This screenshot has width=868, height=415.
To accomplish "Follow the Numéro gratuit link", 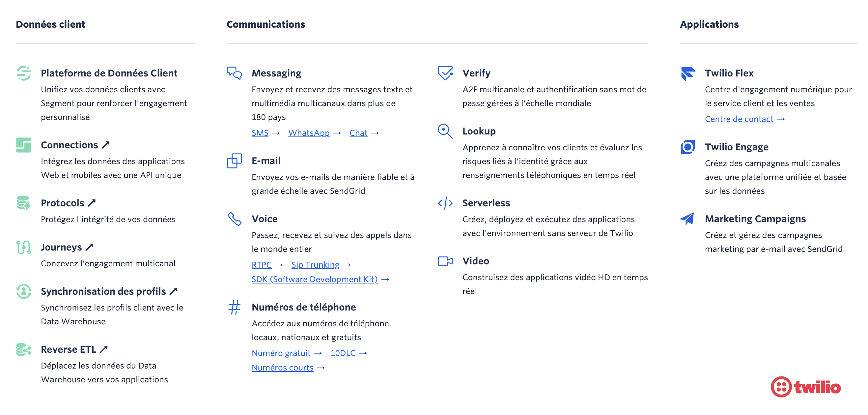I will (x=281, y=353).
